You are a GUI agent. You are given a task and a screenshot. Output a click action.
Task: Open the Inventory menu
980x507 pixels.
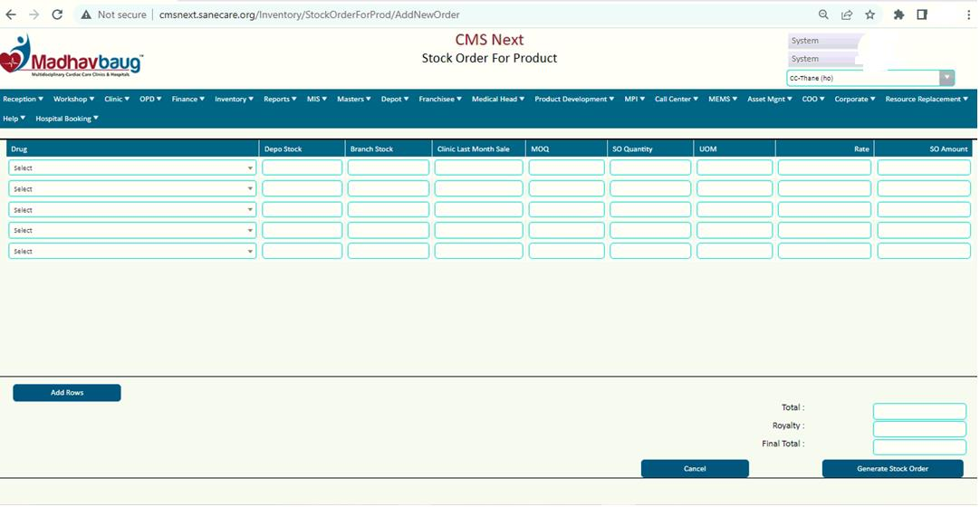point(234,100)
